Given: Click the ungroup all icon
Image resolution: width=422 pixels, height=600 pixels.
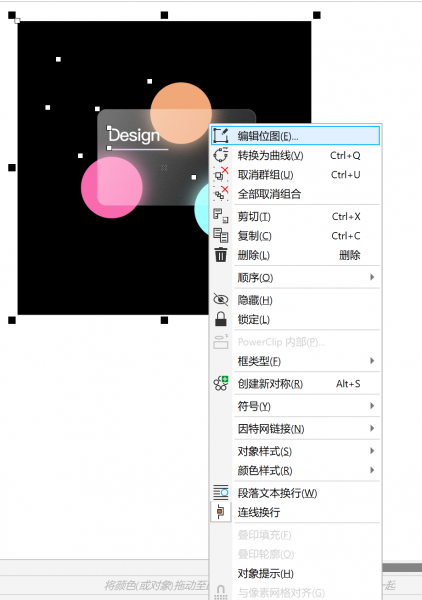Looking at the screenshot, I should 221,193.
